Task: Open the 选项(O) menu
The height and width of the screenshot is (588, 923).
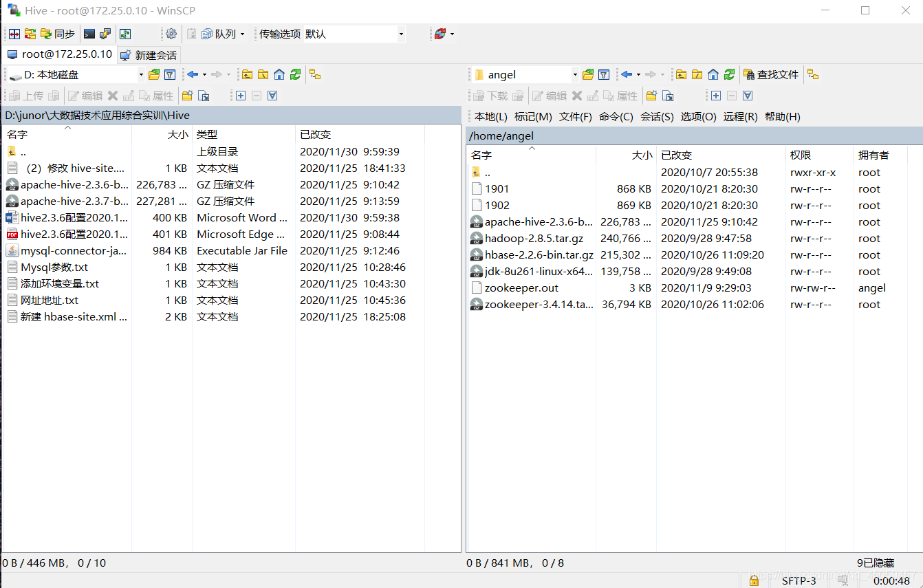Action: coord(699,117)
